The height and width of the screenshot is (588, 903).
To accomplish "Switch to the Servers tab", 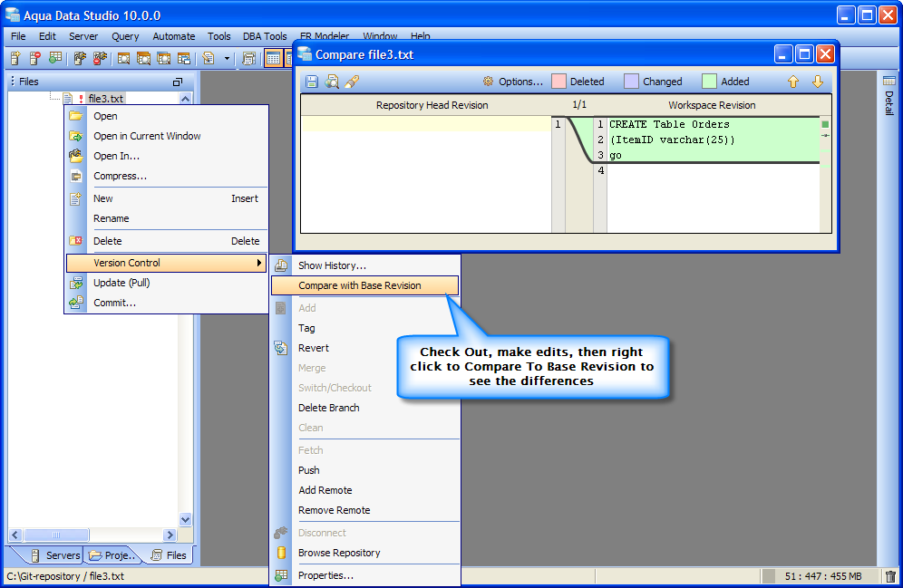I will tap(55, 555).
